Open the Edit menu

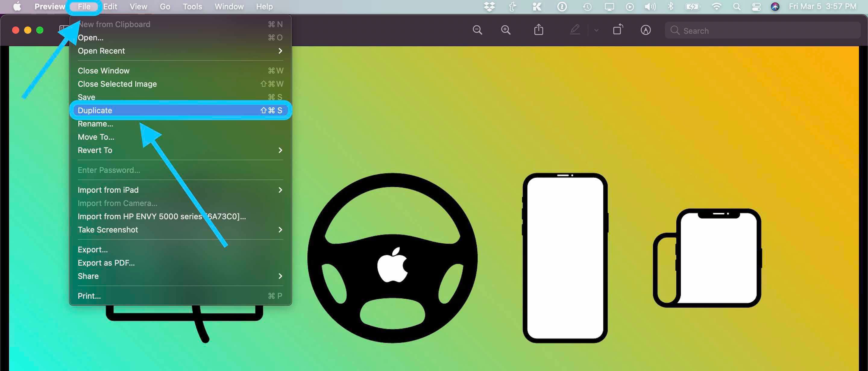click(x=110, y=6)
